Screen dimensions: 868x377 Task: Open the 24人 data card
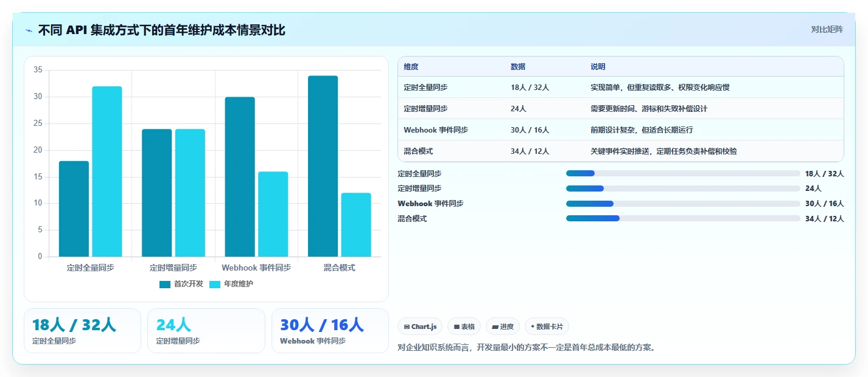point(206,331)
